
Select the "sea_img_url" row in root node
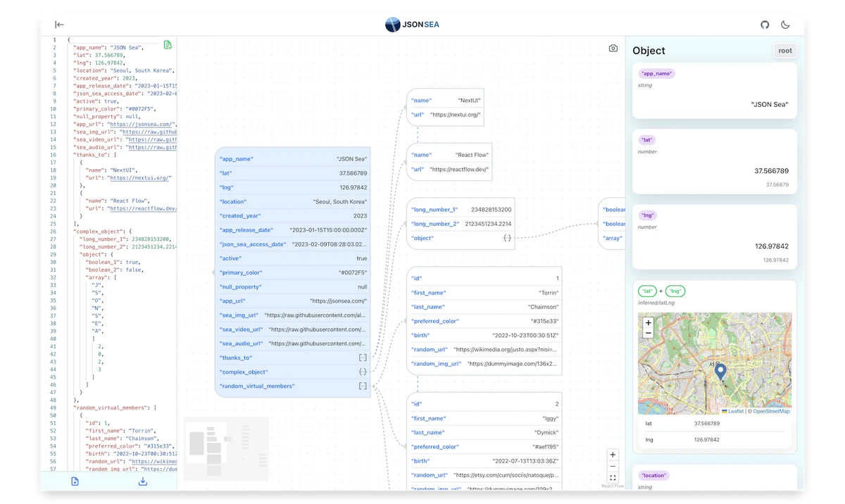[x=292, y=315]
